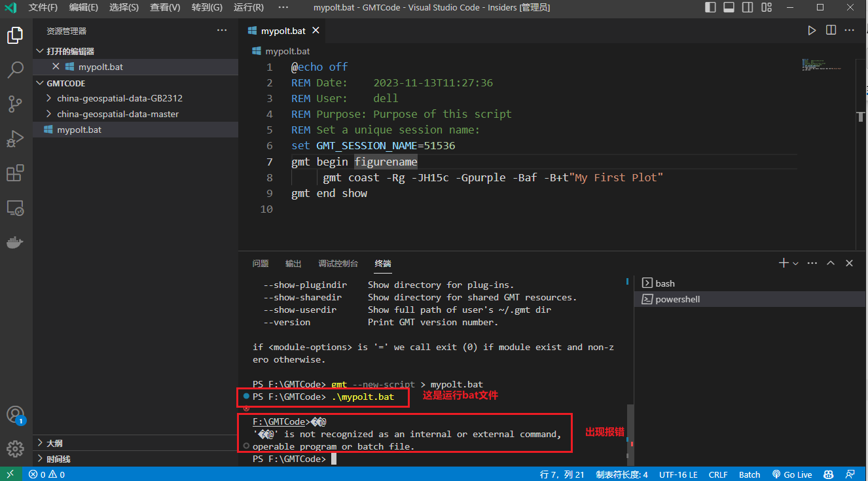Change encoding UTF-16 LE in status bar
This screenshot has height=481, width=868.
pos(679,474)
